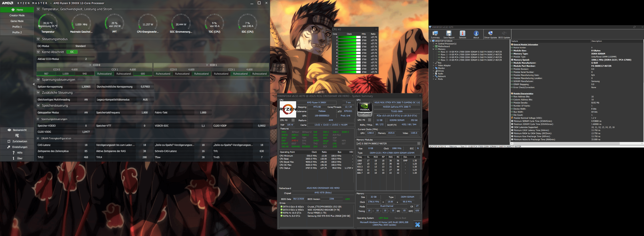Toggle the green OC switch beside Kerne-Abschnitt
Screen dimensions: 644x236
click(x=72, y=52)
